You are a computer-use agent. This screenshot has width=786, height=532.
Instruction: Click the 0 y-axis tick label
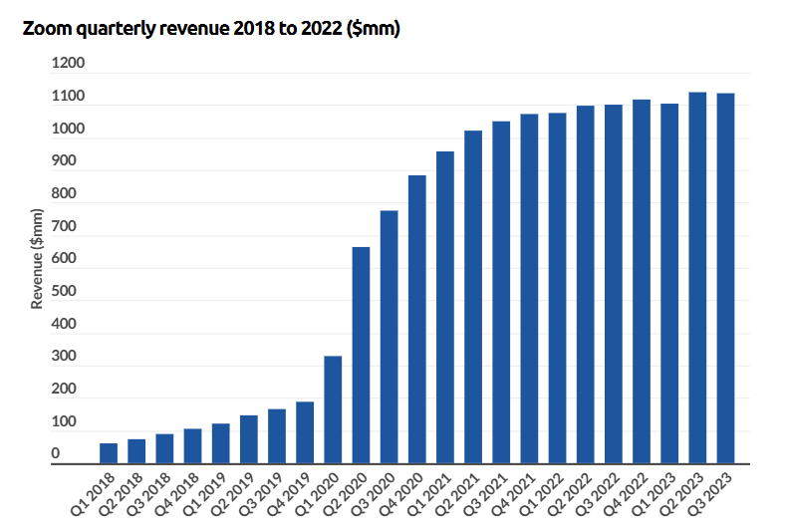pos(56,454)
